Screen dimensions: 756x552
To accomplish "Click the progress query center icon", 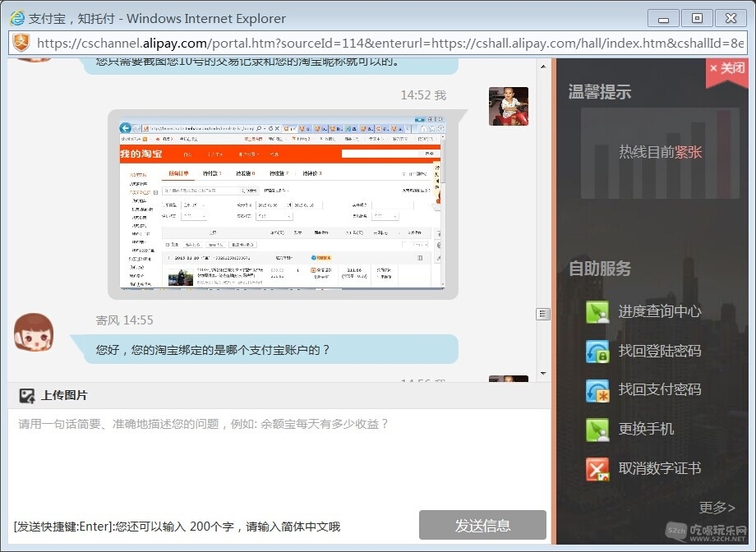I will 597,312.
